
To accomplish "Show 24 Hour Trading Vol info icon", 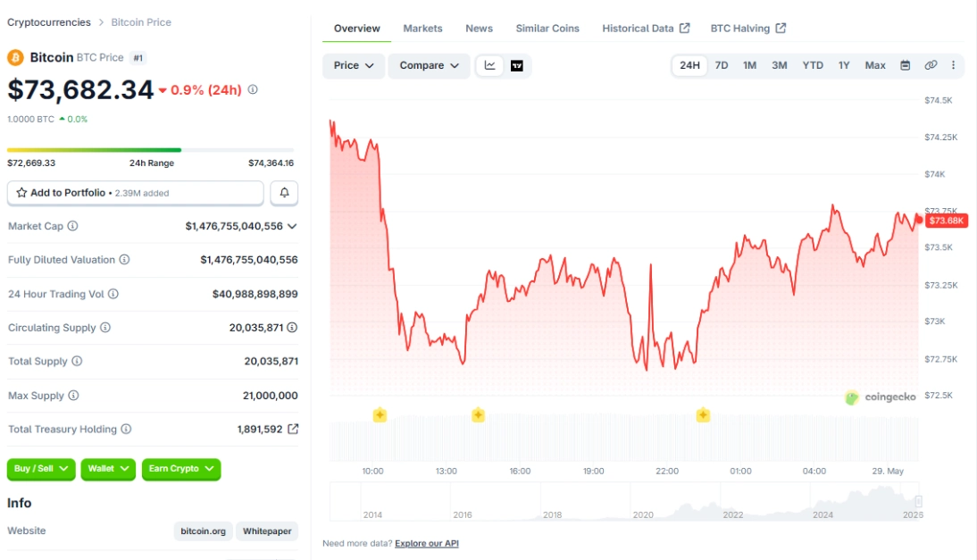I will coord(113,293).
